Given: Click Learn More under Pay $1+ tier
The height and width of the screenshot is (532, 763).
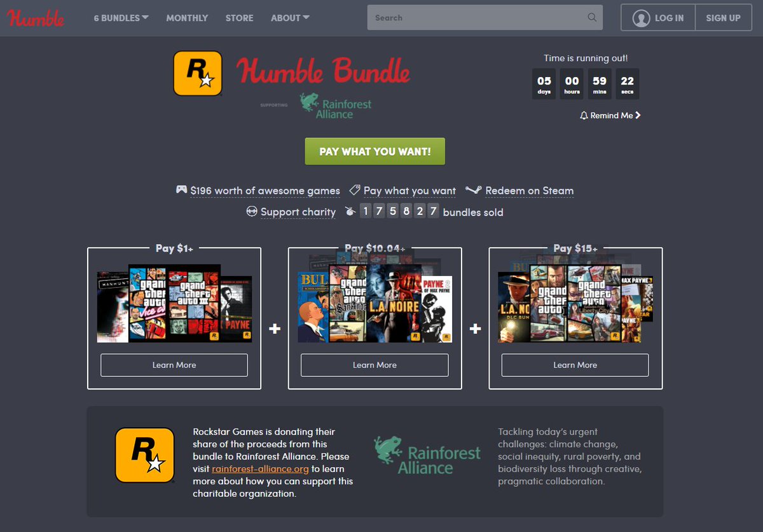Looking at the screenshot, I should pos(174,365).
